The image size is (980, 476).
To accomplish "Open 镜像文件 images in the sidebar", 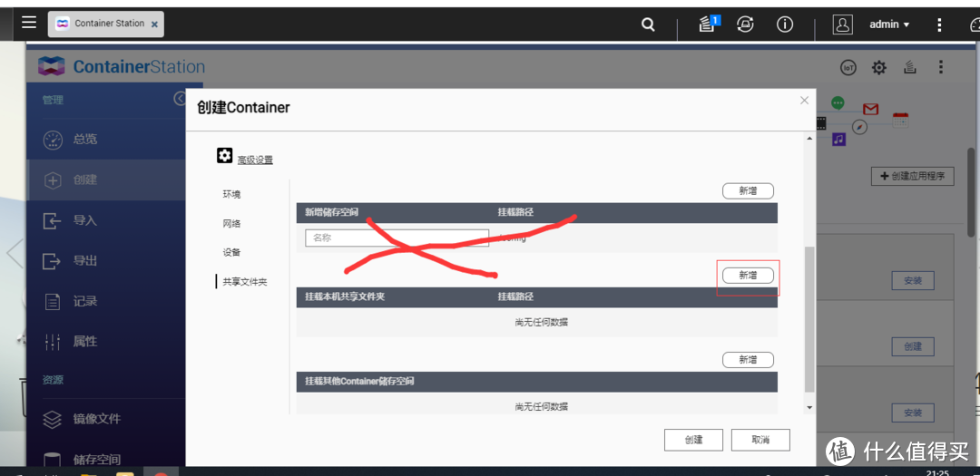I will (106, 419).
